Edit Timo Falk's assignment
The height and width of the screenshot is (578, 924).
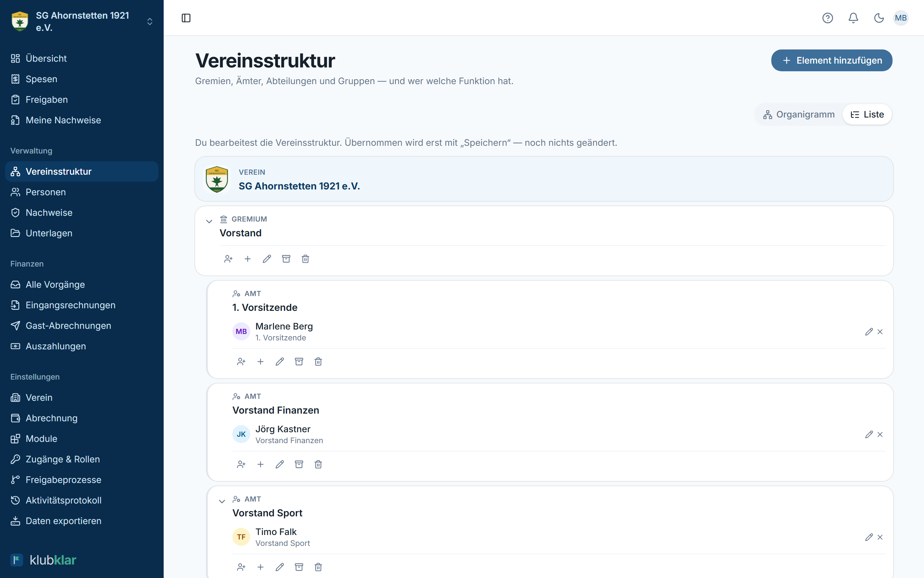point(869,538)
